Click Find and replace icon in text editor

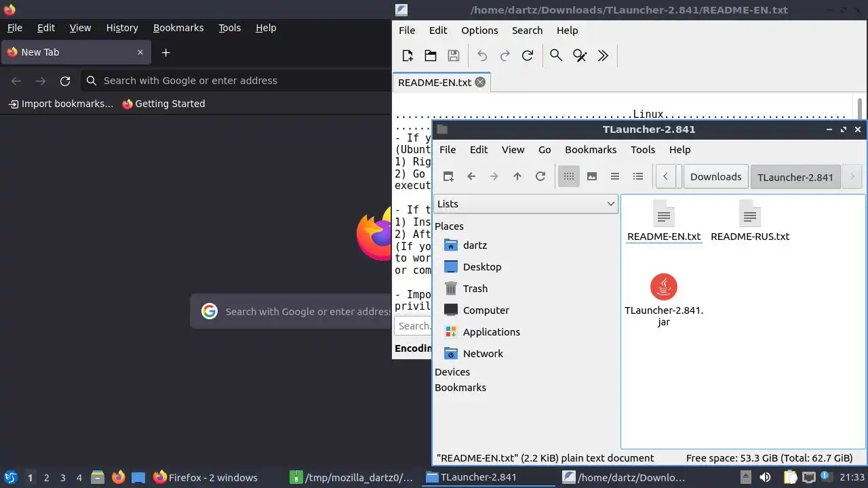[580, 56]
